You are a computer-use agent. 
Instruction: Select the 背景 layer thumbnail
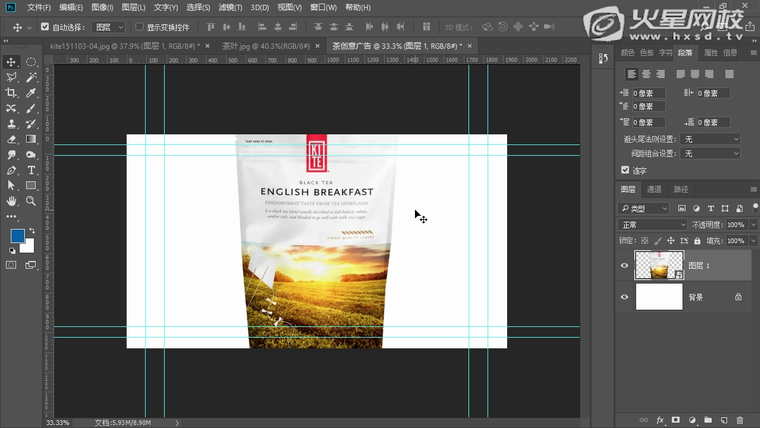(x=659, y=297)
